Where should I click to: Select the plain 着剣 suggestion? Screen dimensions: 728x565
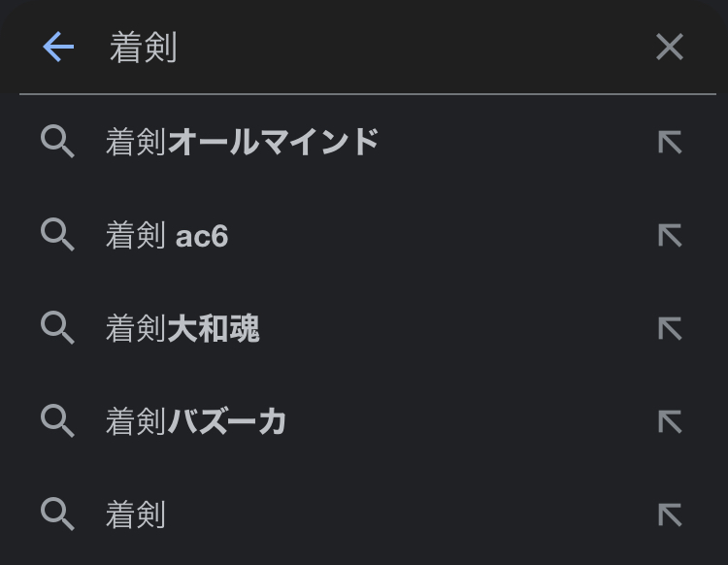pos(136,515)
